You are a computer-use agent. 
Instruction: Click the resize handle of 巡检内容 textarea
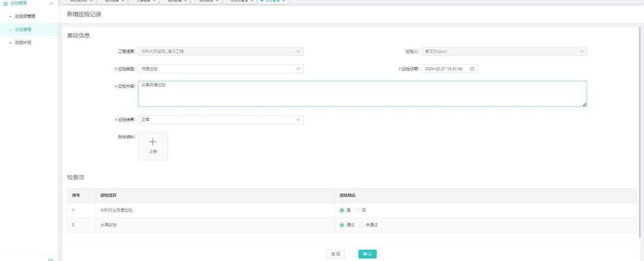584,104
